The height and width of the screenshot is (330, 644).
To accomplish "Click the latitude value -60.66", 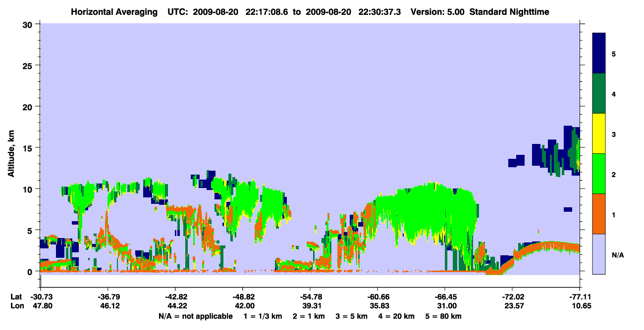I will pyautogui.click(x=377, y=297).
